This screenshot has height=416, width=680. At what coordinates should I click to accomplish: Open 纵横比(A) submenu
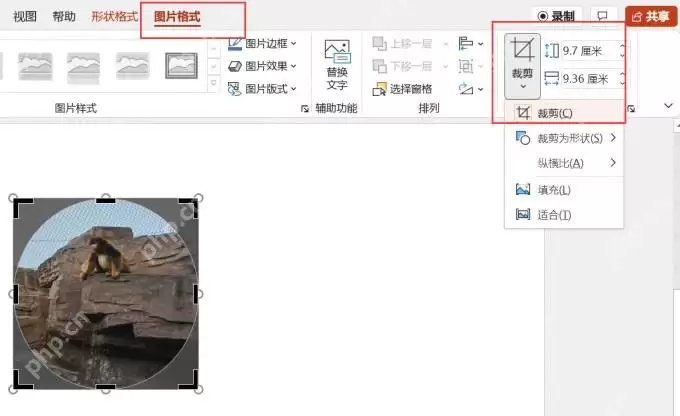564,163
